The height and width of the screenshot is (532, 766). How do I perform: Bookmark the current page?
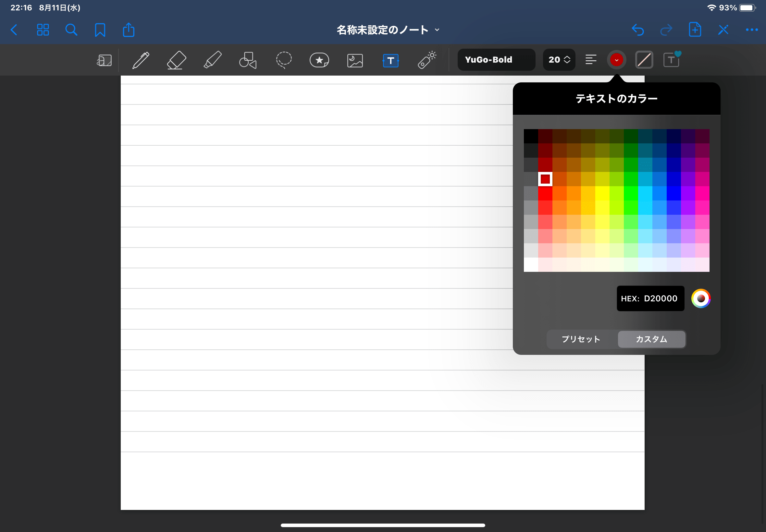coord(100,30)
